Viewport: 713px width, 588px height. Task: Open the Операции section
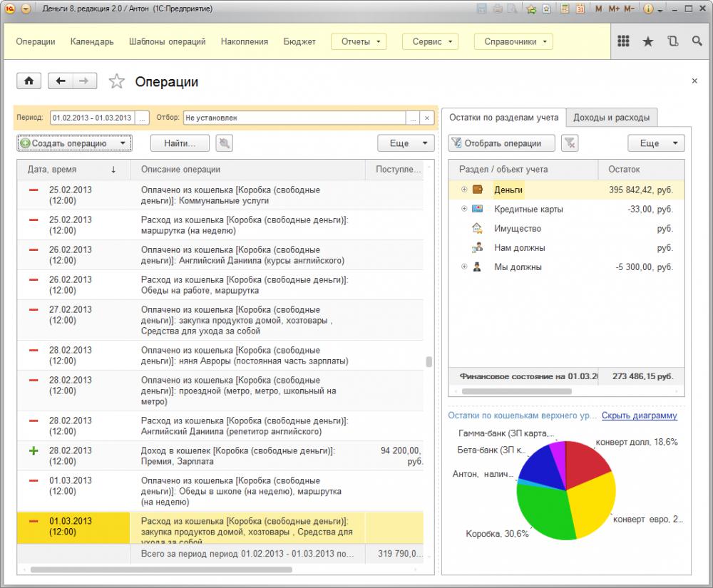point(36,41)
